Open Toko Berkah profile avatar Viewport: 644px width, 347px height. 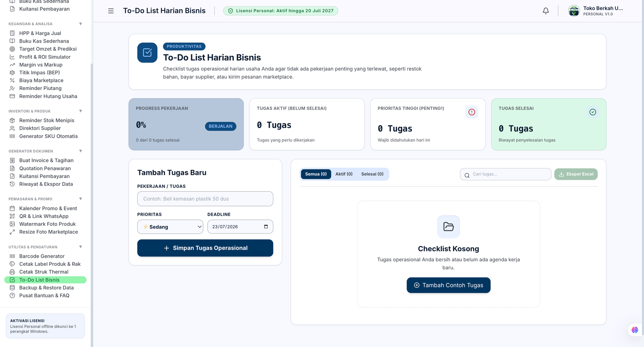click(x=574, y=11)
